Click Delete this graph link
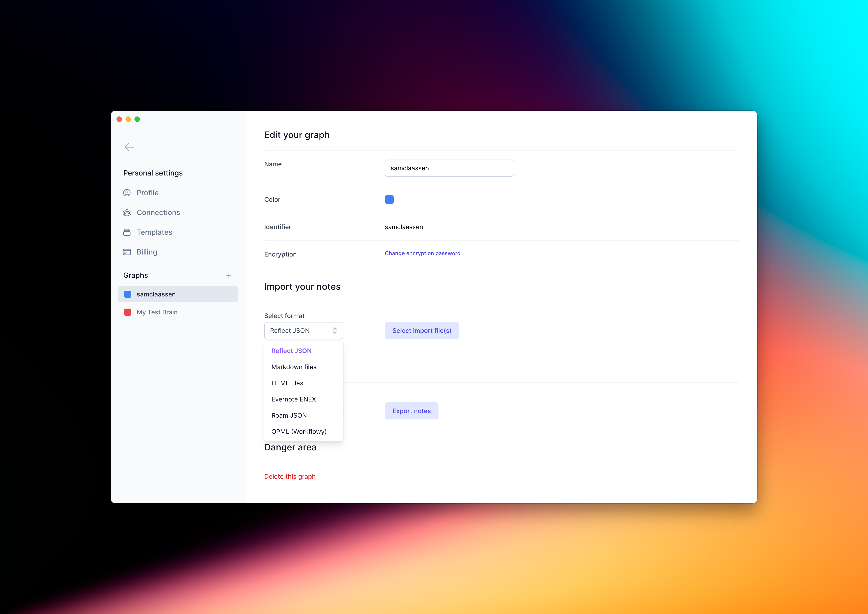868x614 pixels. (x=290, y=476)
